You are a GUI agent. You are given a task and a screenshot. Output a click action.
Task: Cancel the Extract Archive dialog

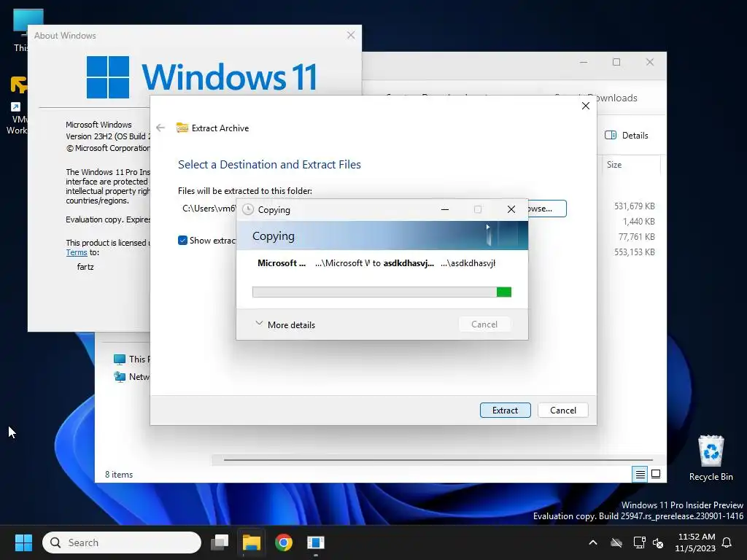562,410
